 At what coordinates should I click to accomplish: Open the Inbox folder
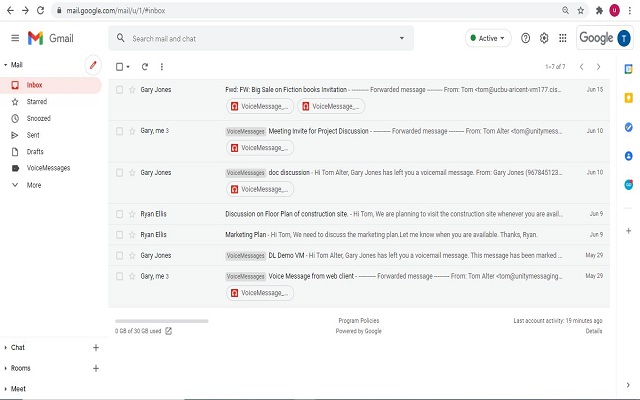click(51, 85)
